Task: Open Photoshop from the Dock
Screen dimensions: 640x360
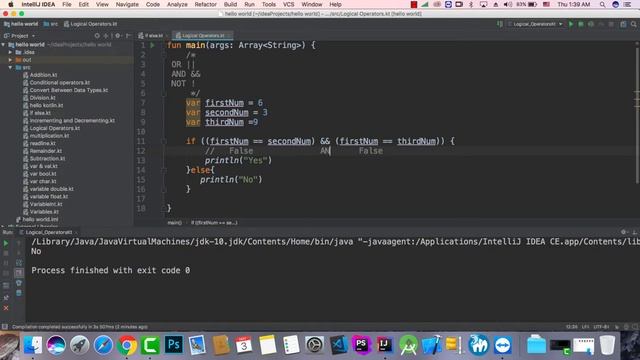Action: point(174,345)
